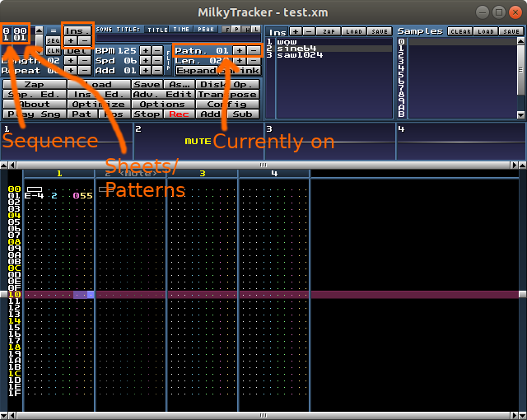
Task: Click order list scroll up arrow
Action: [40, 30]
